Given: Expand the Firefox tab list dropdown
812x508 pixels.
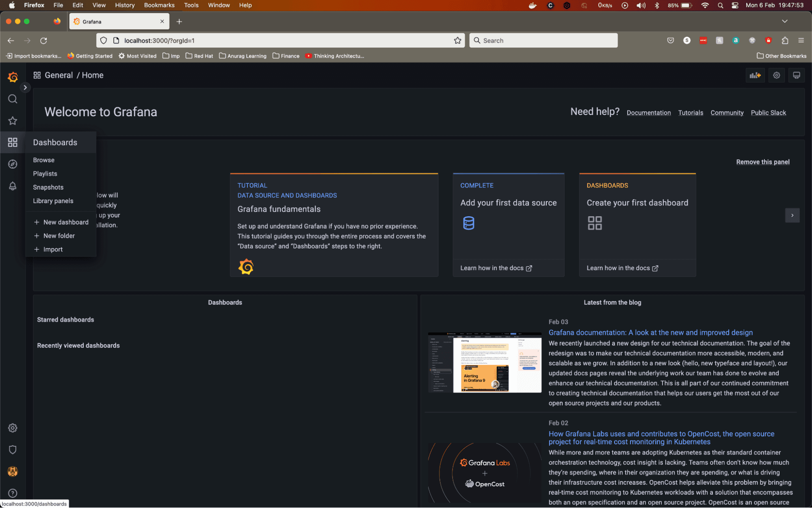Looking at the screenshot, I should tap(784, 21).
